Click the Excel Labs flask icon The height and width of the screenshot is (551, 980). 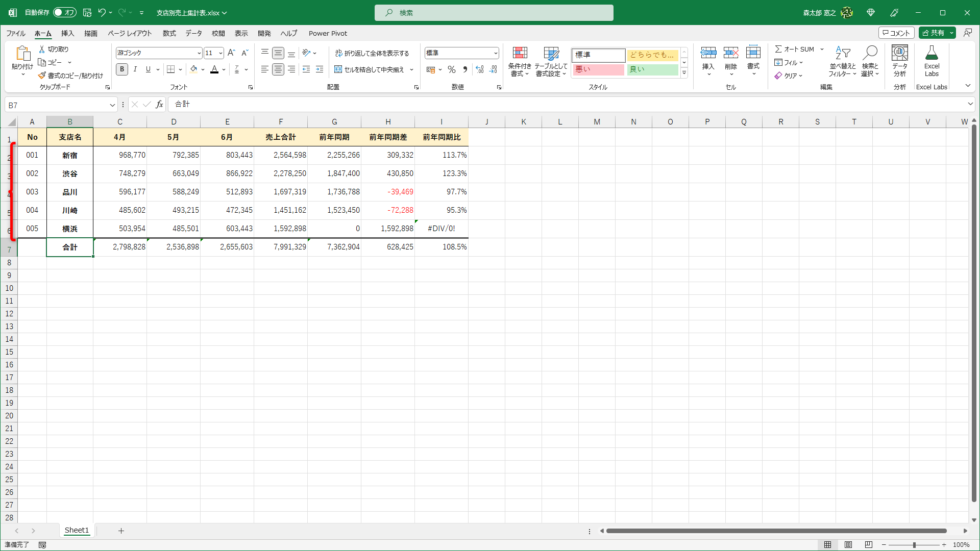click(x=932, y=53)
